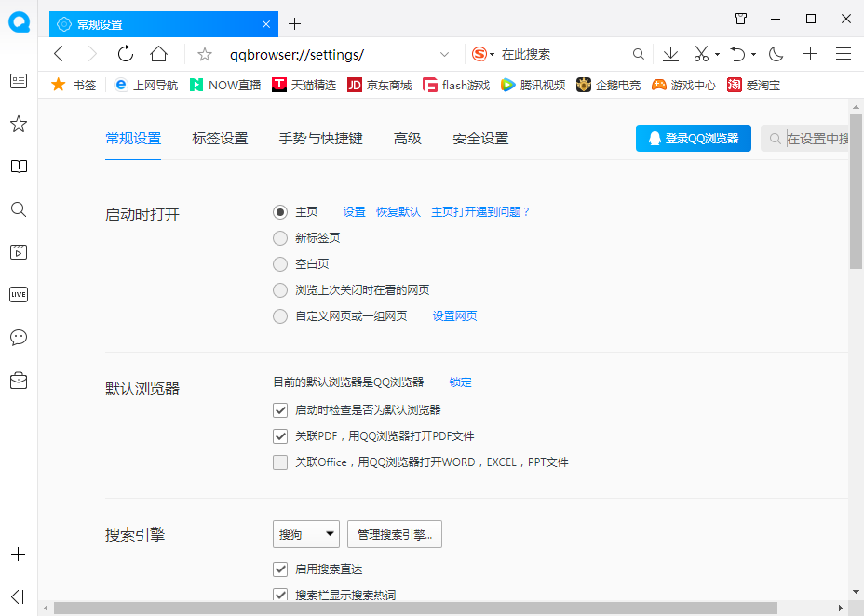The width and height of the screenshot is (864, 616).
Task: Select the 新标签页 startup radio option
Action: click(280, 238)
